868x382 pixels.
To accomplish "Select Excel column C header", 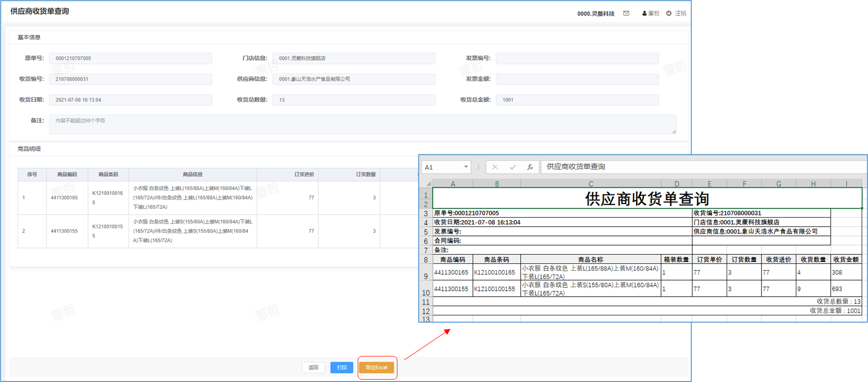I will point(590,184).
